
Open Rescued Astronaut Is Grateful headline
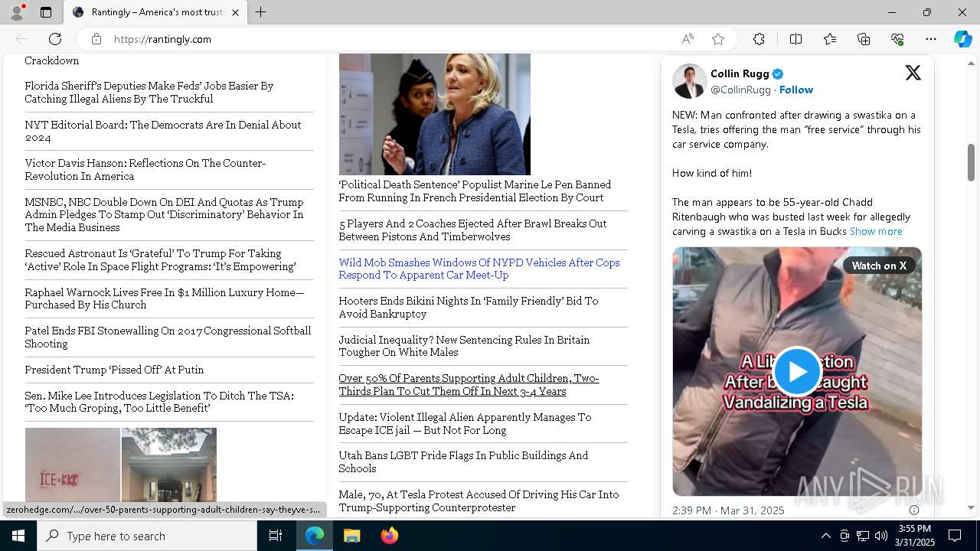160,259
